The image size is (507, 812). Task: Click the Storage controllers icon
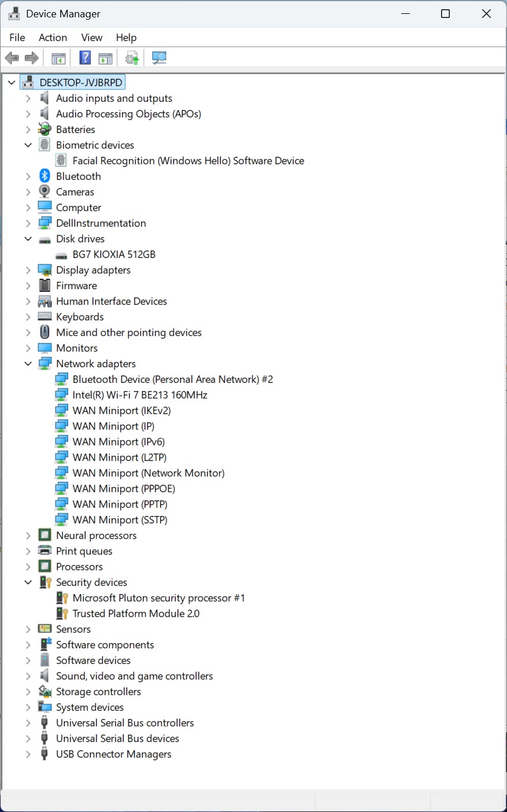click(x=45, y=691)
